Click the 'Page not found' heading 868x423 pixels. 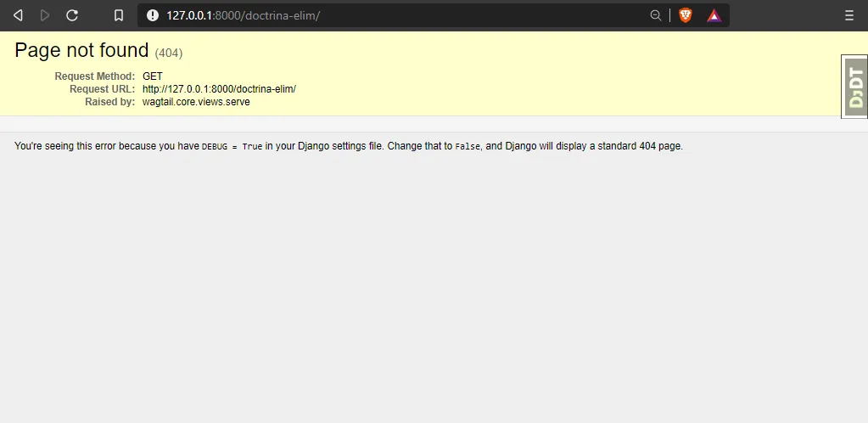click(81, 50)
